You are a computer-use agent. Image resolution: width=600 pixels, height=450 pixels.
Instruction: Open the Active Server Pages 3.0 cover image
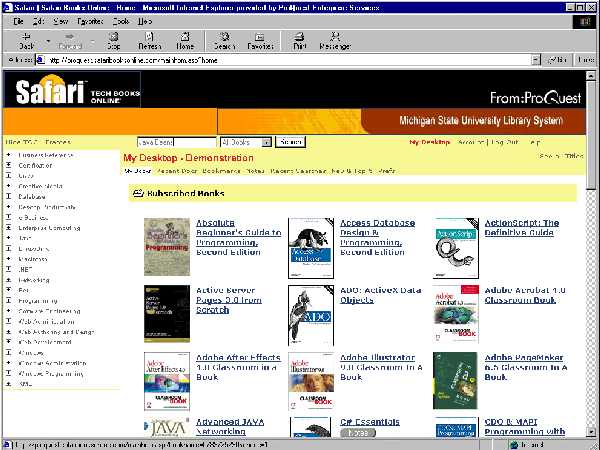pos(167,314)
